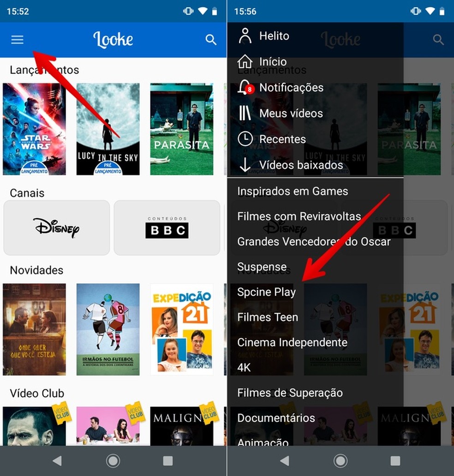Tap Android home button on left screen

coord(113,461)
